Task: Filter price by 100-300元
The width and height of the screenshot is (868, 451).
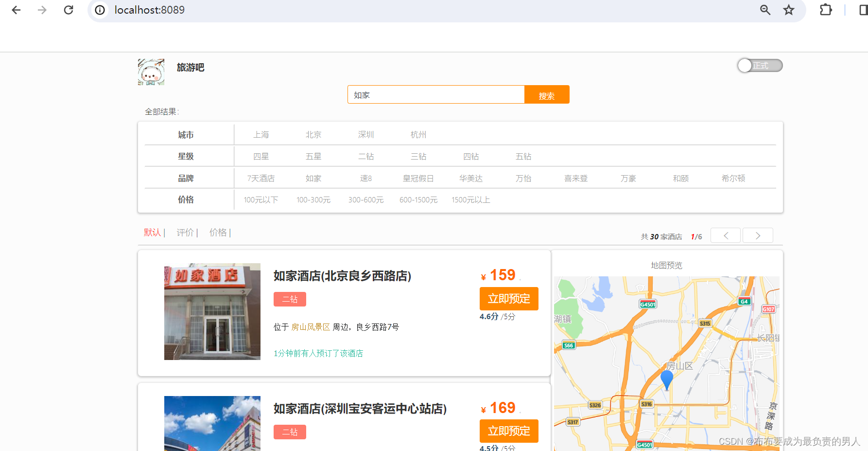Action: (313, 200)
